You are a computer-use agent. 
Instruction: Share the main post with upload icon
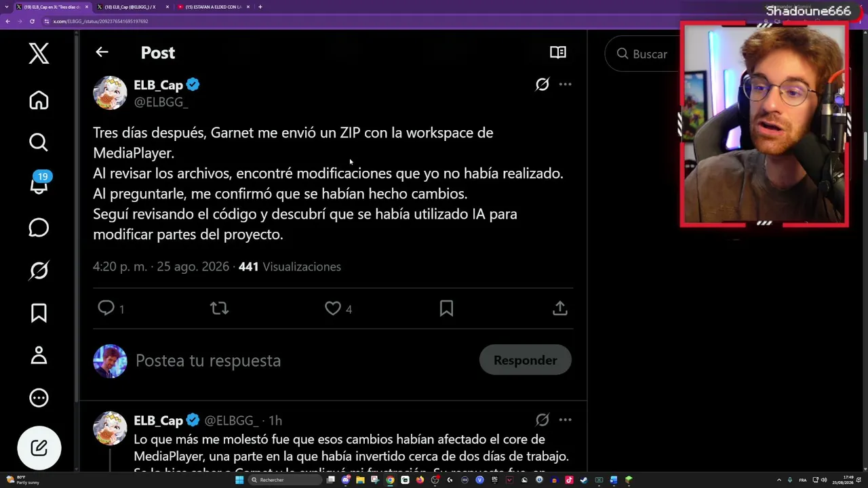(x=559, y=309)
